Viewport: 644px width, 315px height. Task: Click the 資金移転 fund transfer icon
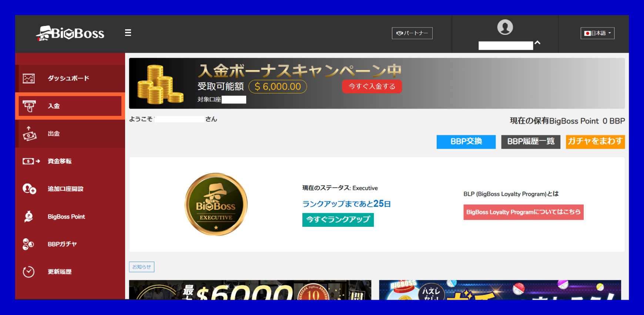pos(31,161)
